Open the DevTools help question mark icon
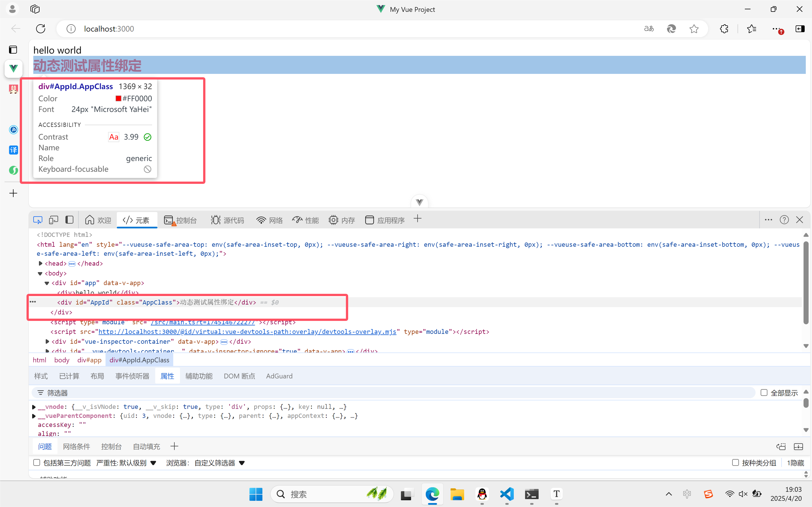 [x=784, y=220]
